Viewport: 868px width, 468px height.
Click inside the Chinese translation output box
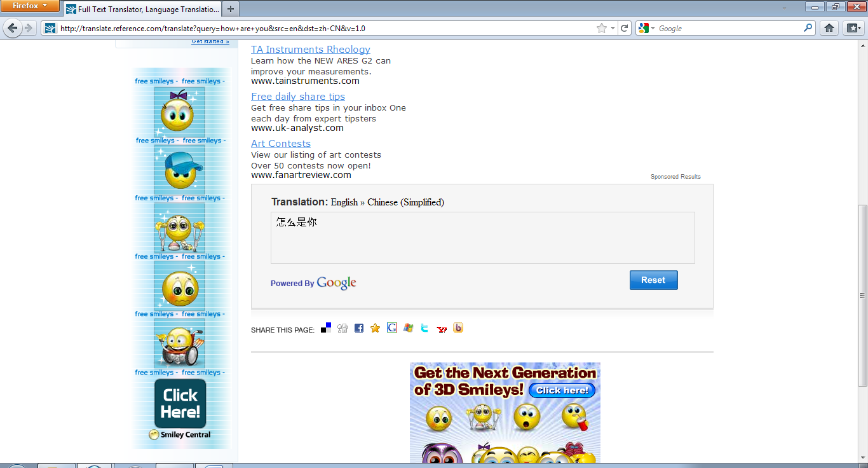pyautogui.click(x=483, y=238)
